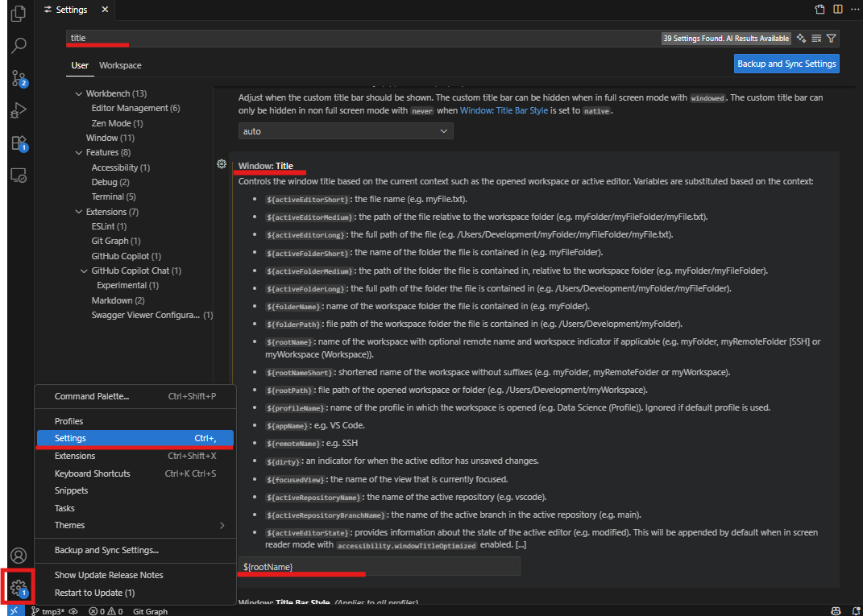863x616 pixels.
Task: Open errors and warnings status indicator
Action: pyautogui.click(x=106, y=611)
